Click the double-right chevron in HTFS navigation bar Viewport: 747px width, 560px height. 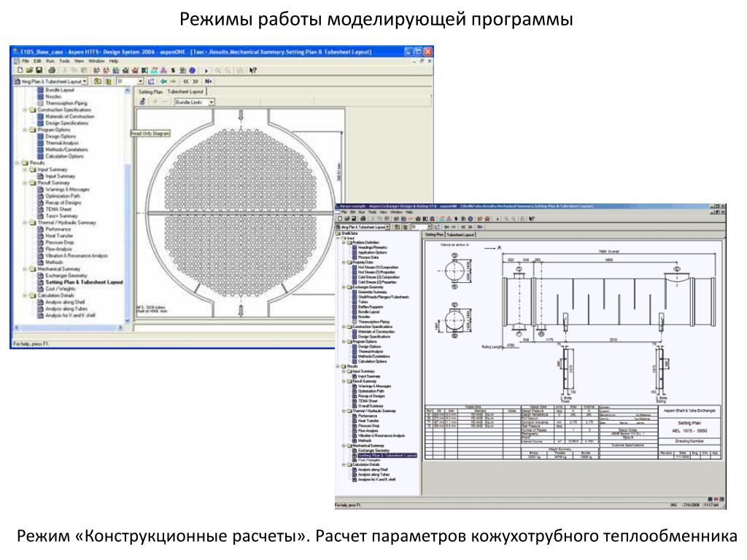196,82
